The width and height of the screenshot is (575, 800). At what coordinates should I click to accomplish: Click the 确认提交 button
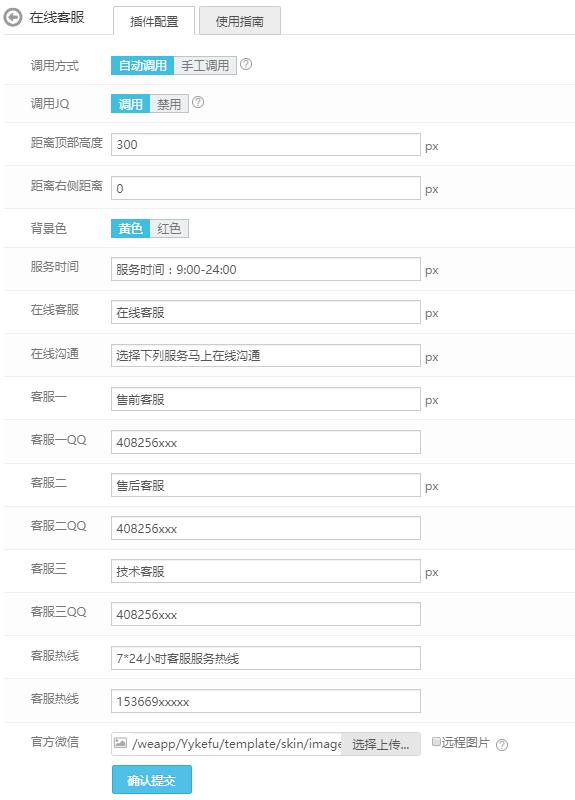(x=152, y=780)
